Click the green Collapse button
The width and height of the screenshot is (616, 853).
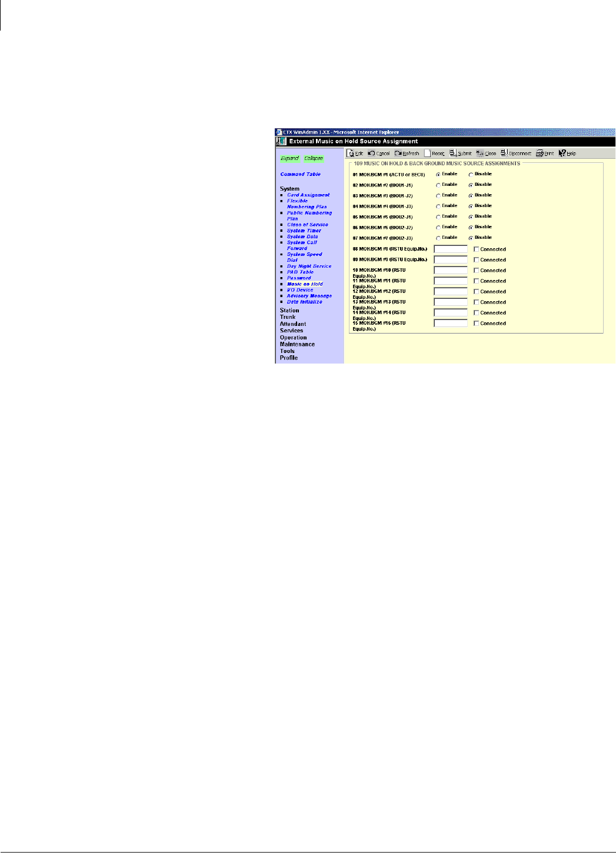point(314,158)
